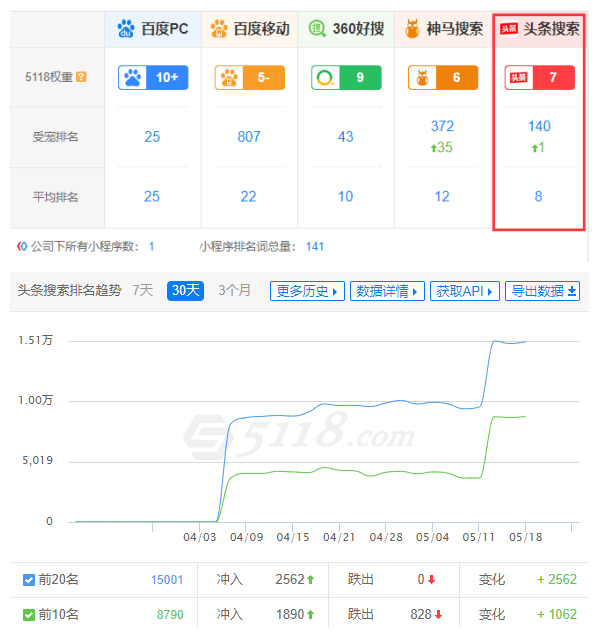Viewport: 599px width, 637px height.
Task: Click the green 360好搜 search icon
Action: pyautogui.click(x=317, y=28)
